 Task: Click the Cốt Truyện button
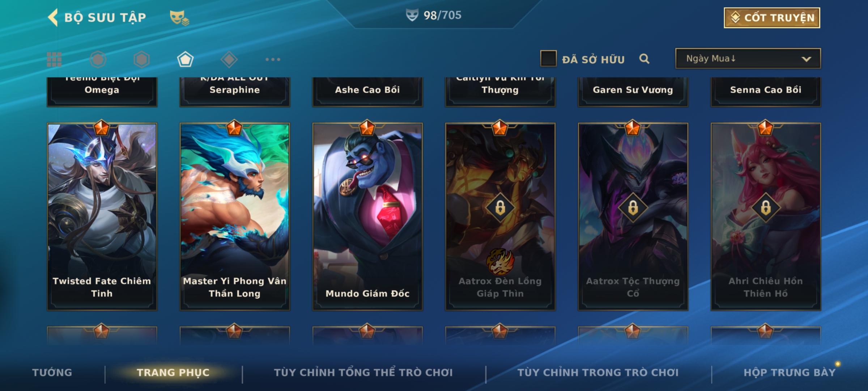(x=772, y=18)
